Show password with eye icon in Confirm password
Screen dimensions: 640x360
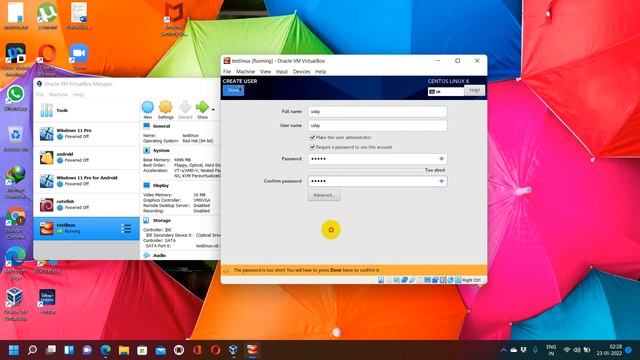[441, 181]
